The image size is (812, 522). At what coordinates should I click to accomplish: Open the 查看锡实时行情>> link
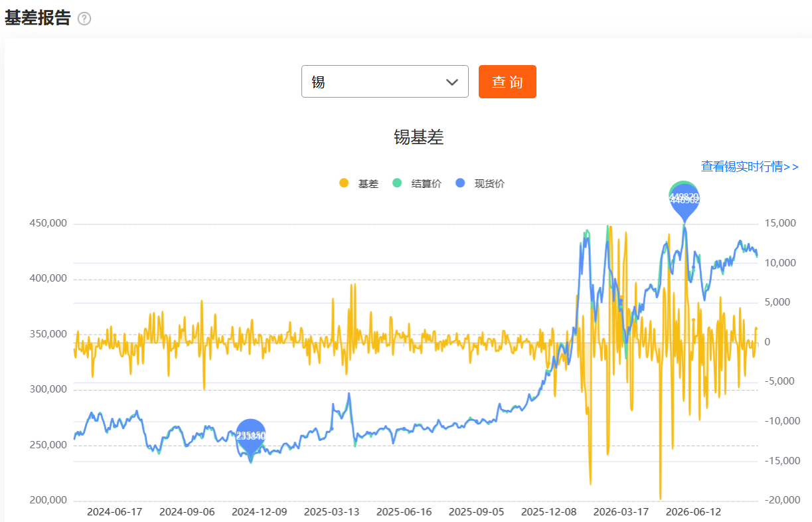[x=750, y=167]
